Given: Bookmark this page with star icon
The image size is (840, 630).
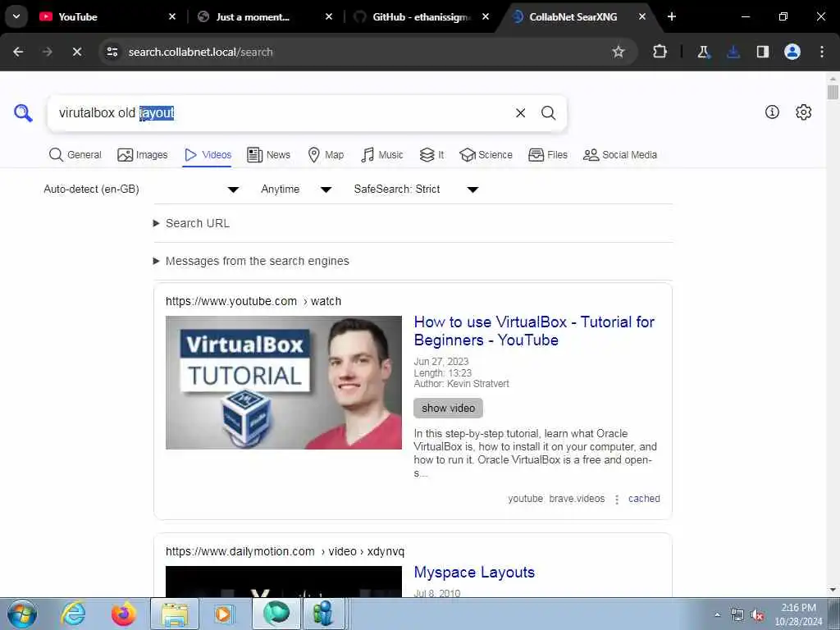Looking at the screenshot, I should click(619, 52).
